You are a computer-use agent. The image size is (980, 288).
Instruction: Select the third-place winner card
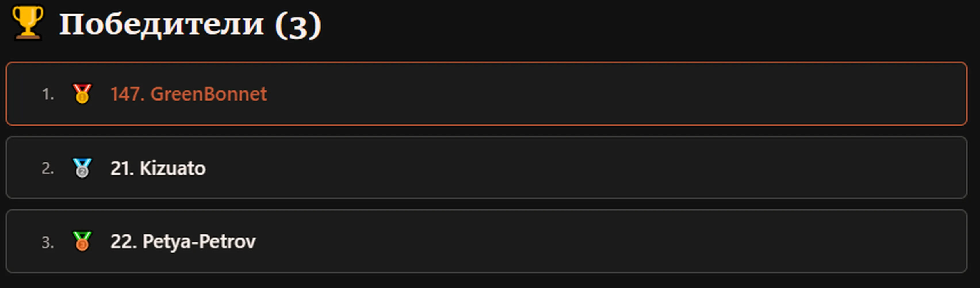[486, 241]
